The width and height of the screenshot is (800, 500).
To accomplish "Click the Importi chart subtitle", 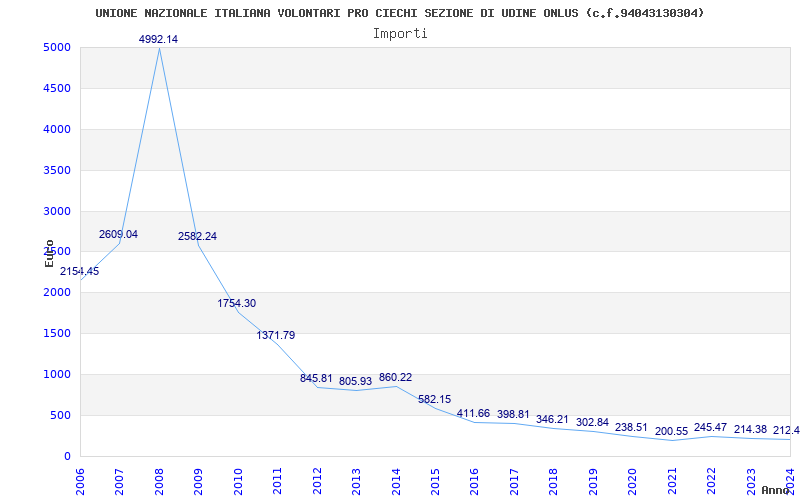I will click(400, 34).
